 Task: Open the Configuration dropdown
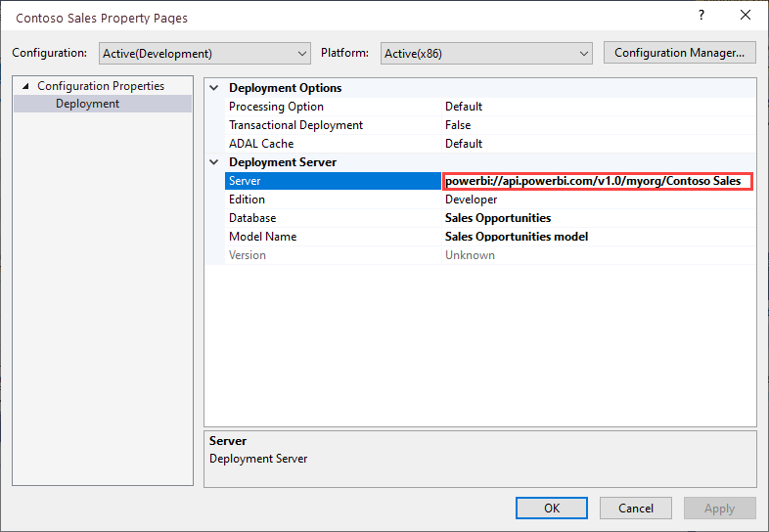(x=204, y=53)
